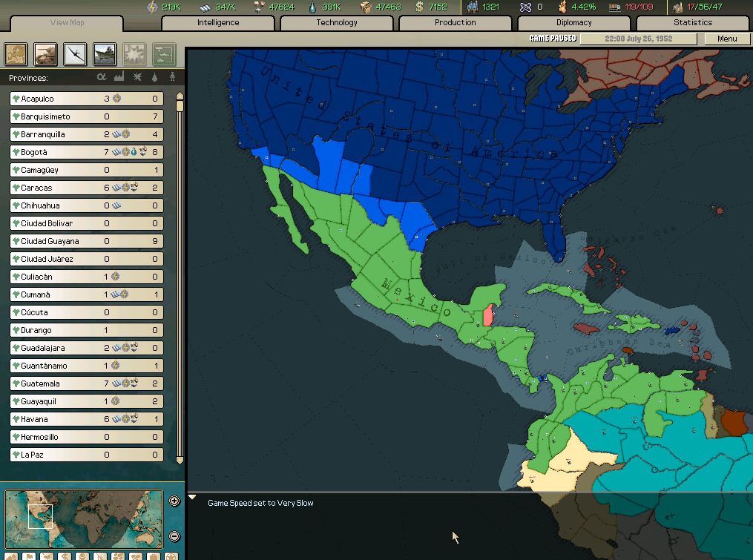
Task: Open the Intelligence tab
Action: pyautogui.click(x=218, y=22)
